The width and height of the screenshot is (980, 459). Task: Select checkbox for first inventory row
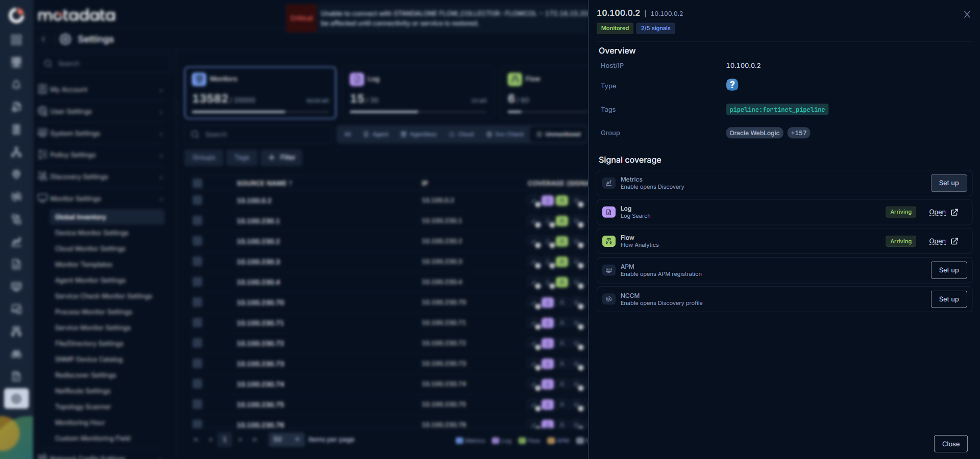[x=198, y=200]
